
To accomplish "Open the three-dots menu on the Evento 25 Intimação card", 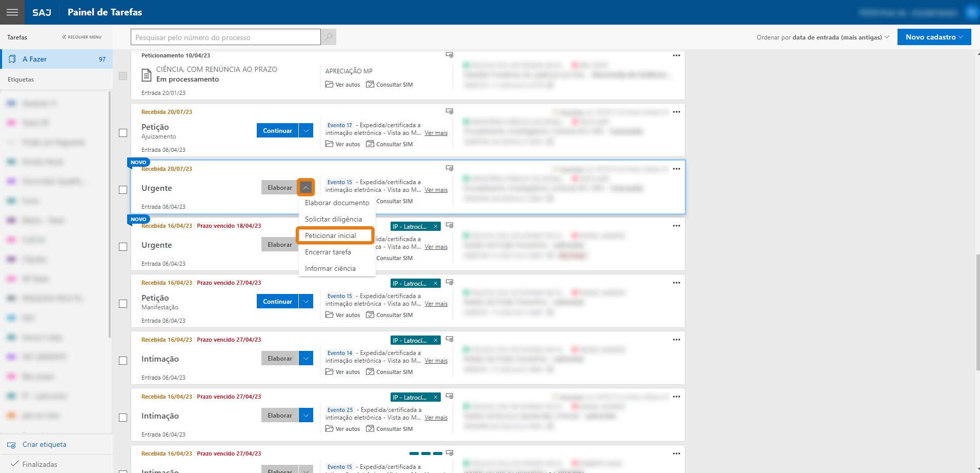I will (x=676, y=397).
